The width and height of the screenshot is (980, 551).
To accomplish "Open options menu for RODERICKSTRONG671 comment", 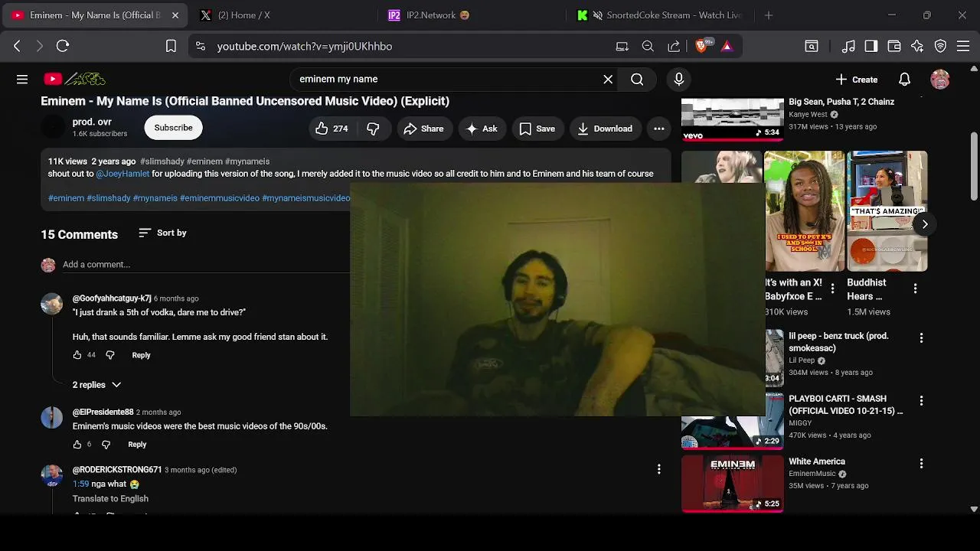I will pyautogui.click(x=658, y=469).
